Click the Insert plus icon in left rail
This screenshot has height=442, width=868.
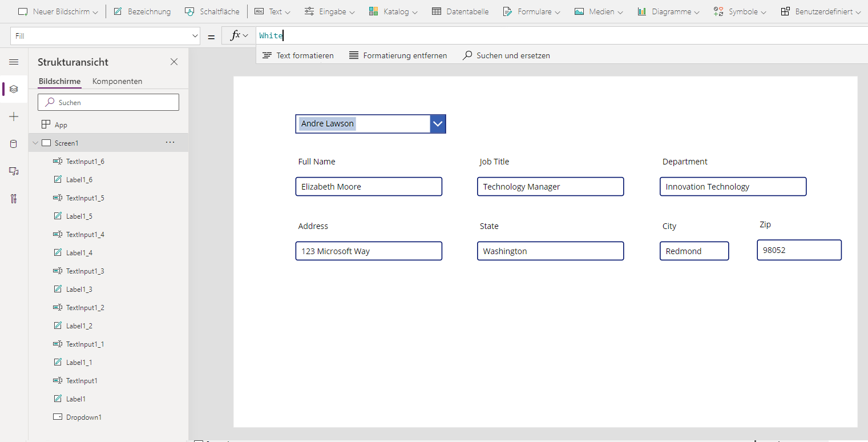click(x=14, y=116)
